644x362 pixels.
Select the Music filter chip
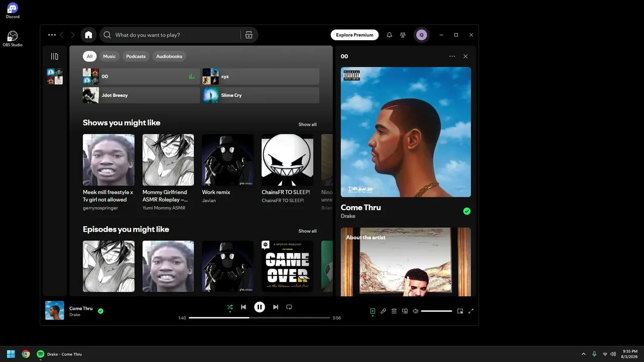pyautogui.click(x=109, y=56)
